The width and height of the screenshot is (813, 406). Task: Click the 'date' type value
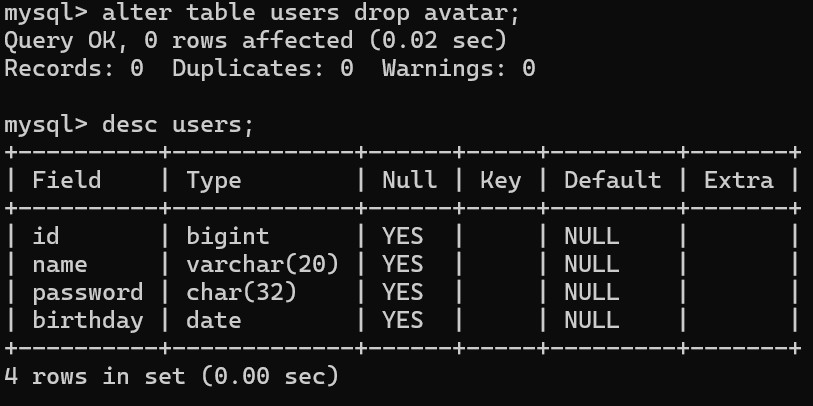(214, 320)
